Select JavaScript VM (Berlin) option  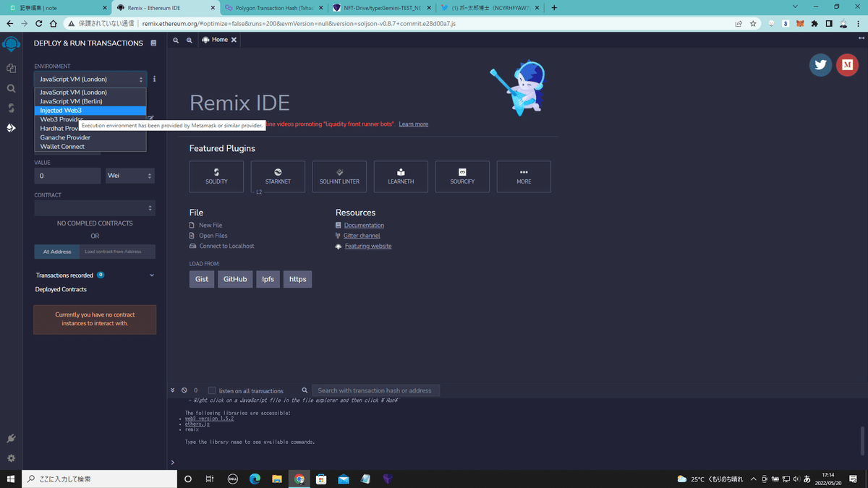90,101
